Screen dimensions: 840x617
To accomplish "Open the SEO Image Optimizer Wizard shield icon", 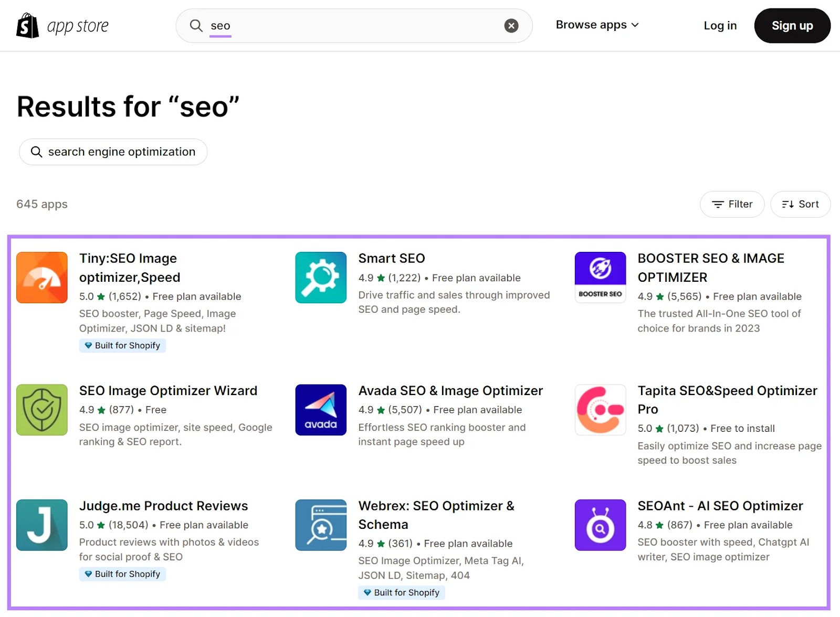I will 41,410.
